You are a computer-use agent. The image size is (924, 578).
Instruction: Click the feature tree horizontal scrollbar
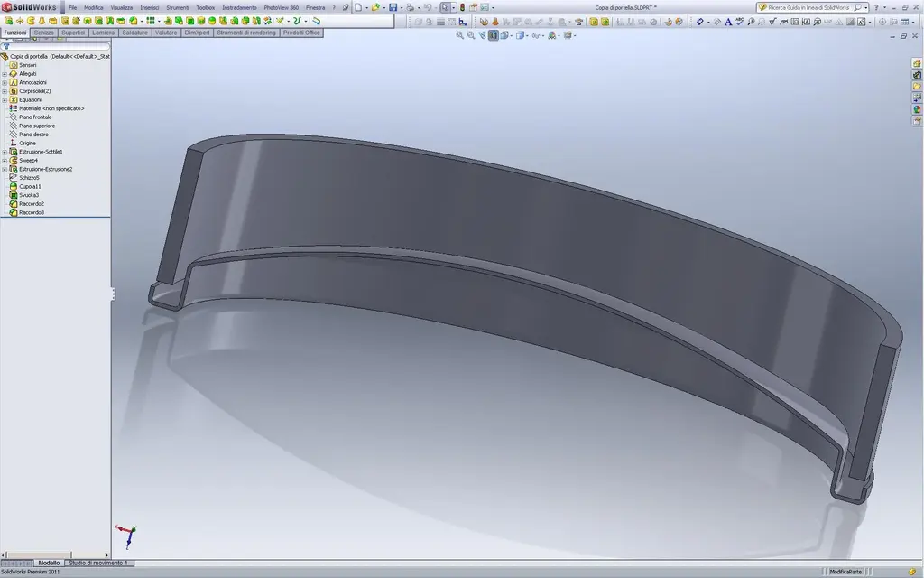(x=55, y=555)
